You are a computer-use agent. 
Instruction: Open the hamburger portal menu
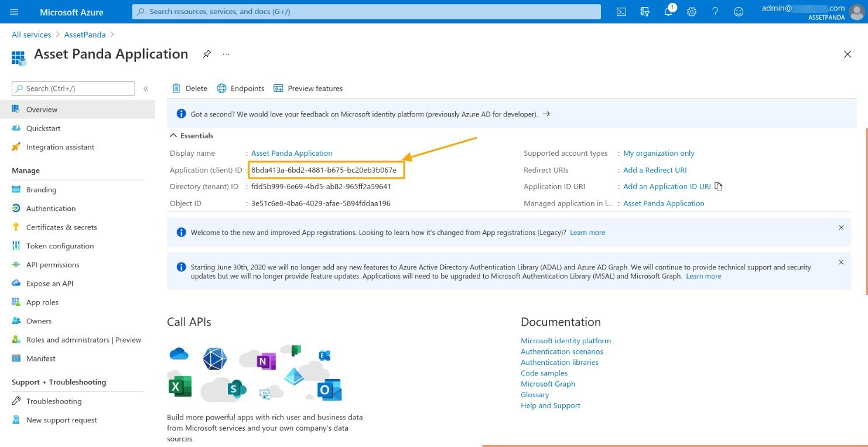(x=15, y=12)
